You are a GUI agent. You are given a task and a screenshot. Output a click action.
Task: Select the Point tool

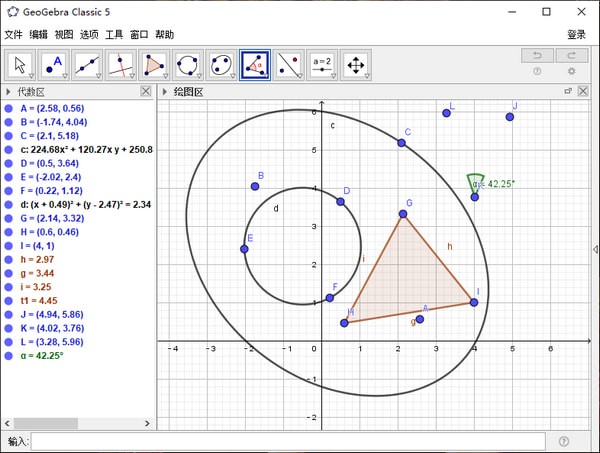click(53, 64)
